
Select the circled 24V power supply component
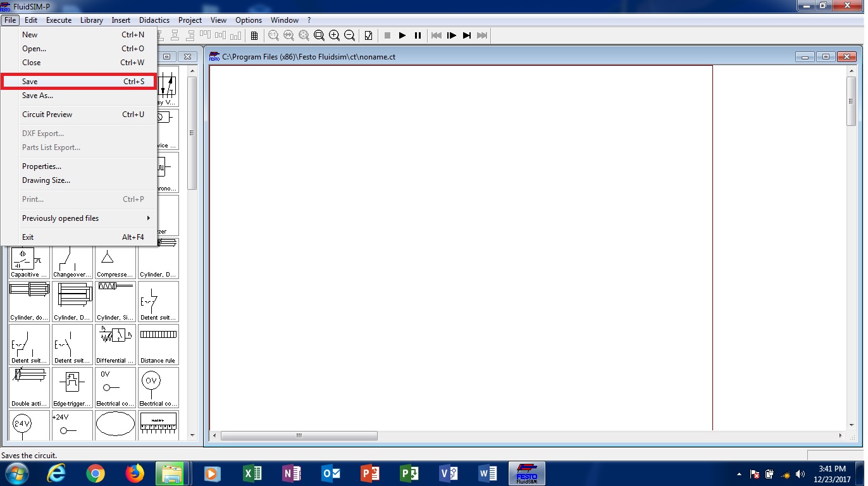click(29, 425)
